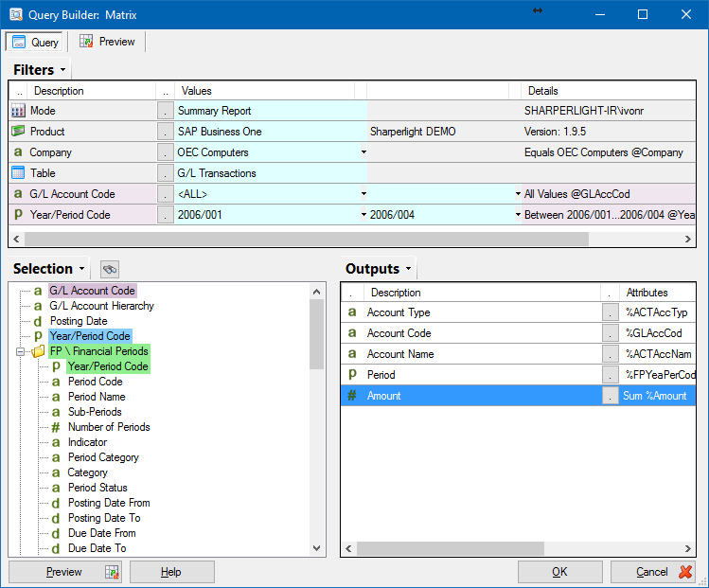Image resolution: width=709 pixels, height=588 pixels.
Task: Select Due Date To tree item
Action: click(97, 548)
